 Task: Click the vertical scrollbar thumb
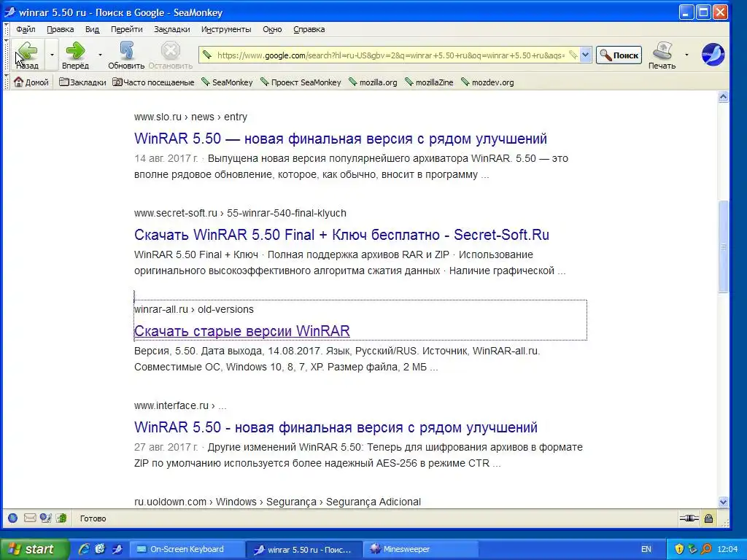(723, 246)
